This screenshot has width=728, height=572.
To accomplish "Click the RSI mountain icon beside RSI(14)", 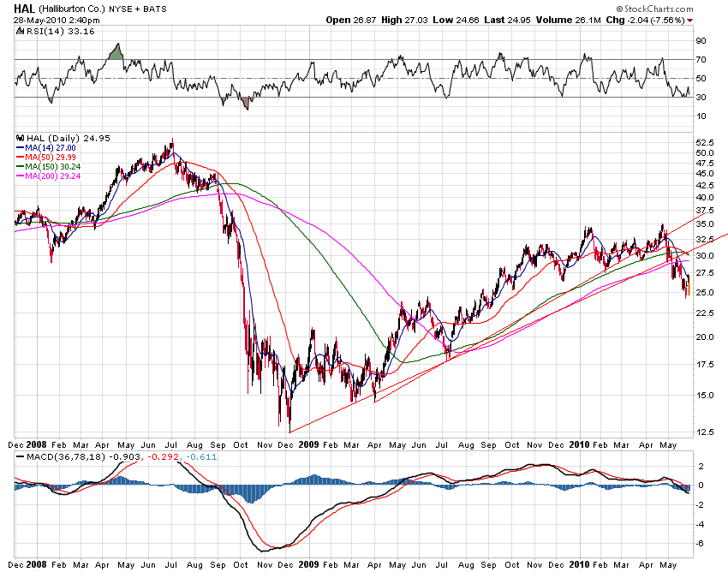I will pos(20,32).
